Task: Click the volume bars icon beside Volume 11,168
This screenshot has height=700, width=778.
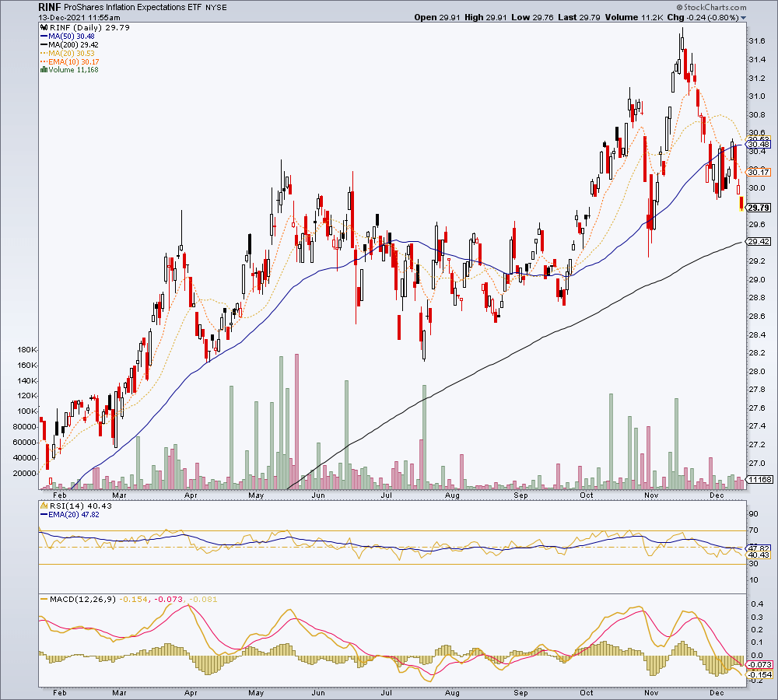Action: [44, 70]
